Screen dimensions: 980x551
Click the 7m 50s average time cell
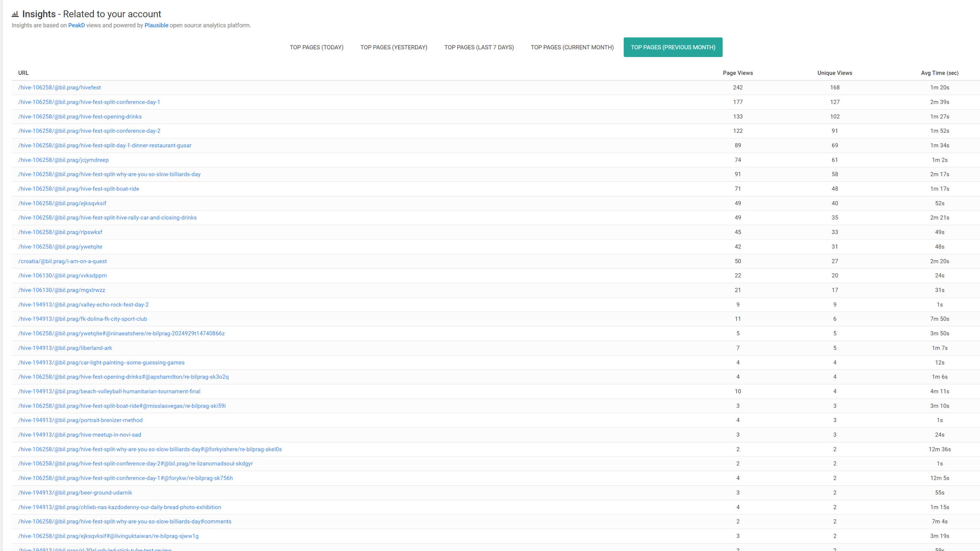[x=940, y=319]
